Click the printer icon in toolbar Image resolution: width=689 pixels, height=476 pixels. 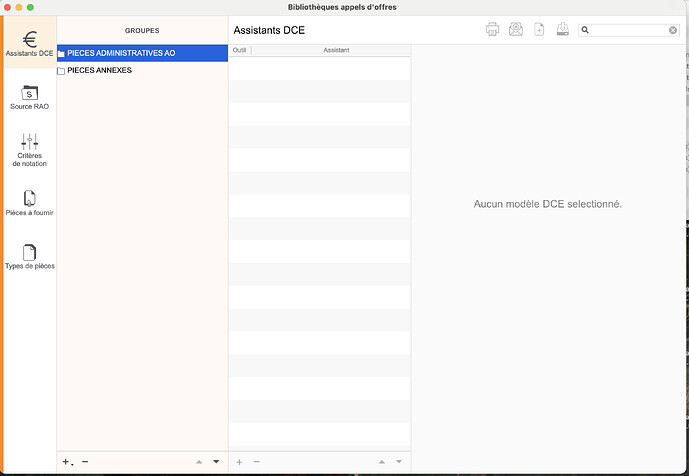point(492,30)
